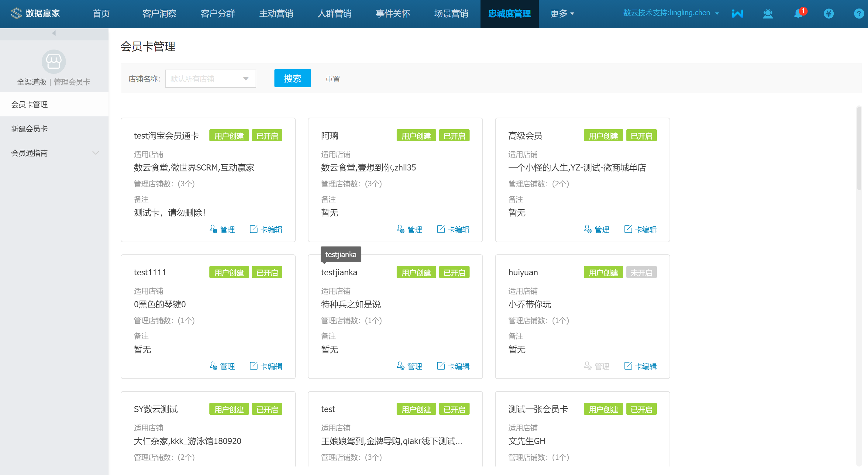Open the notification bell with a red badge
The image size is (868, 475).
point(798,13)
